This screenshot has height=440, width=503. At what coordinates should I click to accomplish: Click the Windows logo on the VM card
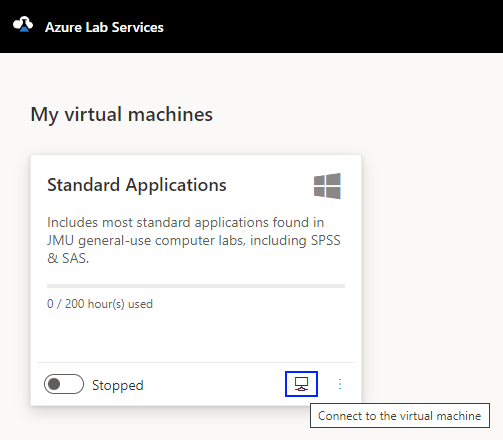point(327,186)
